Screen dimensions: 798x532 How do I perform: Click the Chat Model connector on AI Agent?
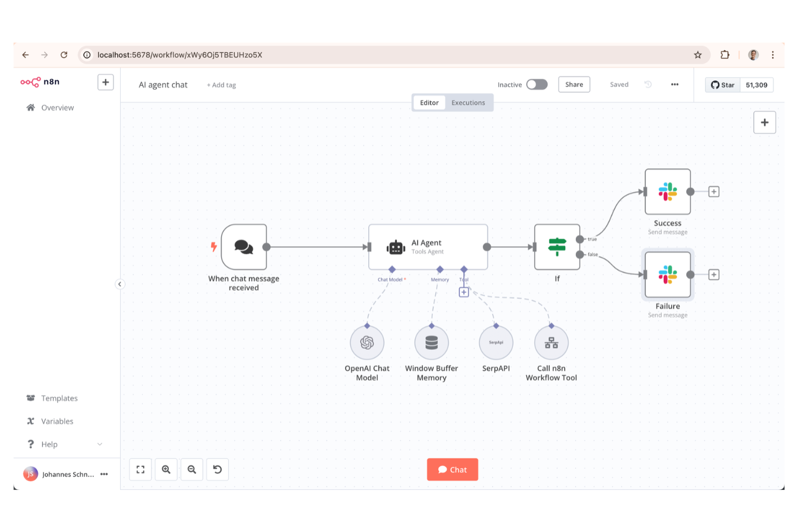click(x=392, y=270)
